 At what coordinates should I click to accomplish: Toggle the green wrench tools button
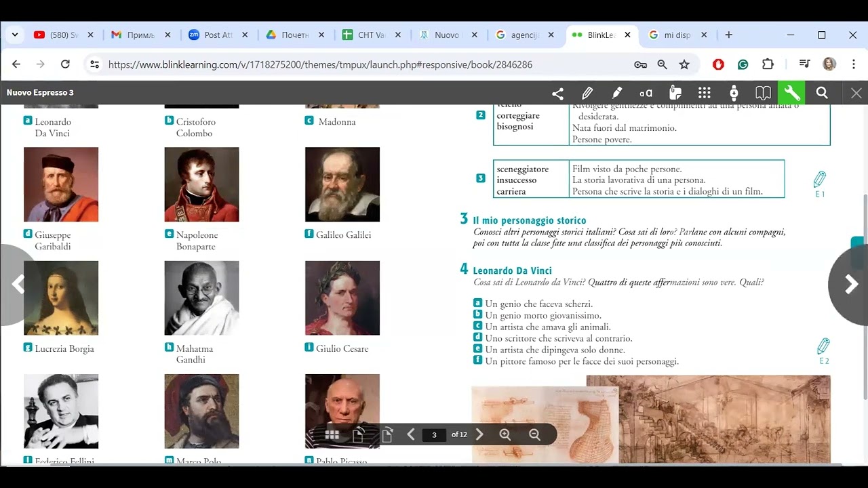(792, 93)
